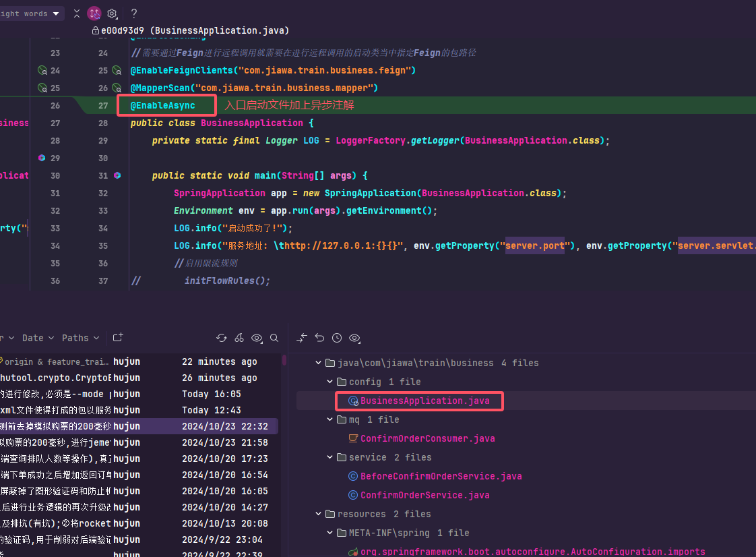
Task: Select BusinessApplication.java in changes tree
Action: [424, 401]
